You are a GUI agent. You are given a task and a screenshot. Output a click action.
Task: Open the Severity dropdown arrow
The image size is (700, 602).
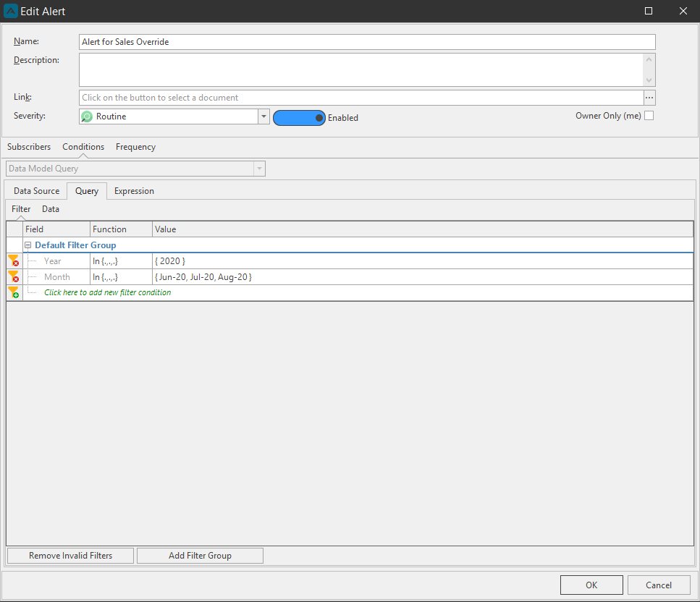(x=263, y=116)
